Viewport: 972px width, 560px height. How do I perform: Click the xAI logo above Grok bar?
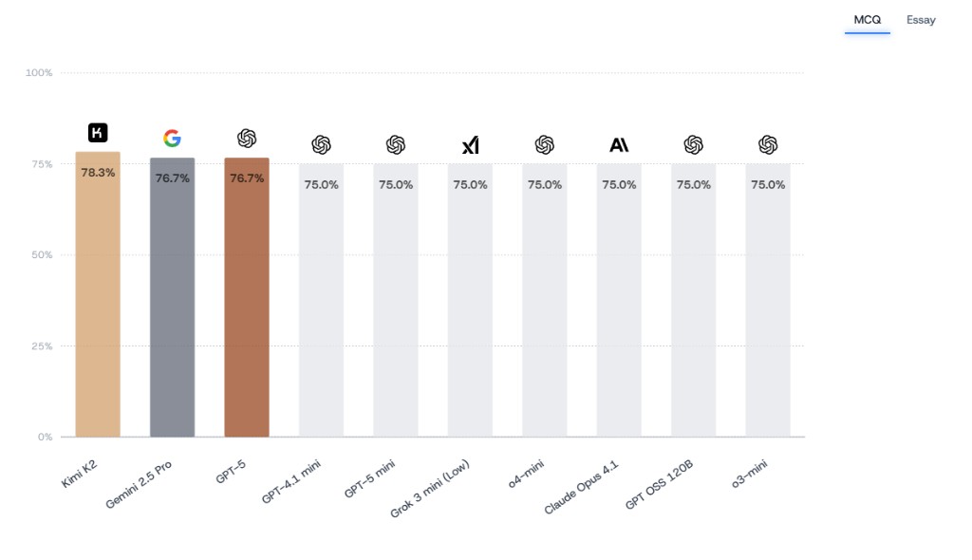pyautogui.click(x=470, y=145)
